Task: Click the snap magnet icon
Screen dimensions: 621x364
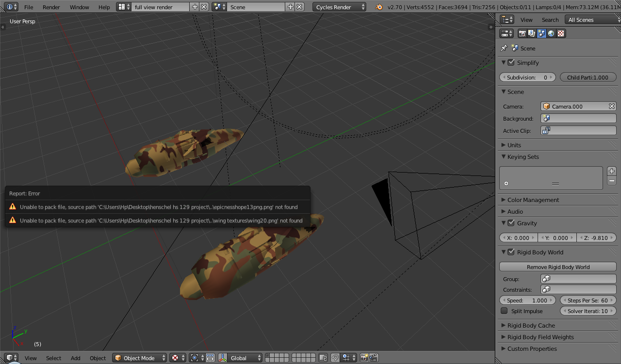Action: (x=335, y=358)
